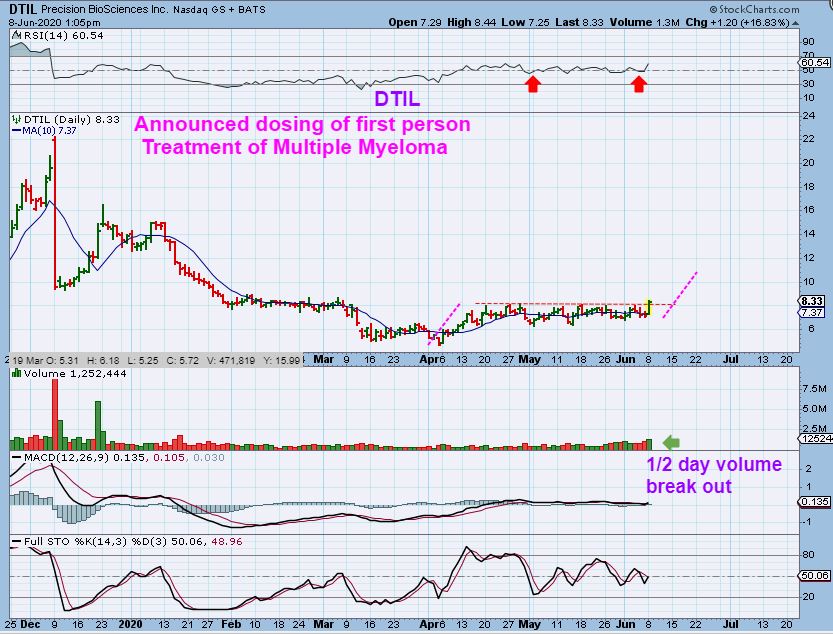The width and height of the screenshot is (833, 634).
Task: Click the up-triangle icon after the Chg value
Action: (795, 23)
